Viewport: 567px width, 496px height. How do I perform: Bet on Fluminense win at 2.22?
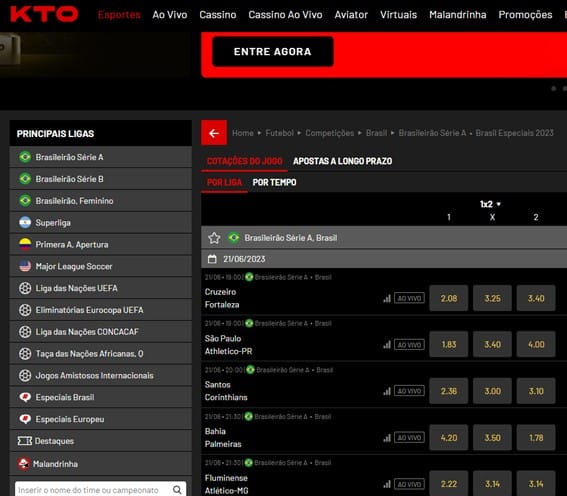[449, 484]
